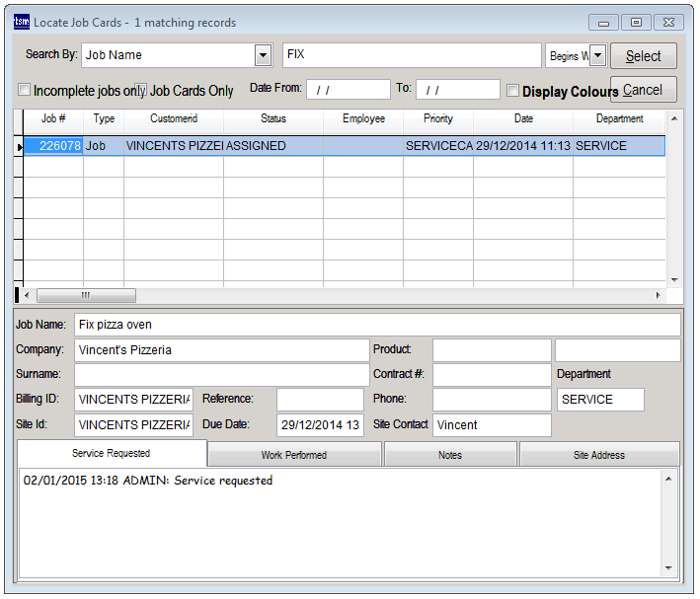The height and width of the screenshot is (599, 700).
Task: Toggle the Job Cards Only checkbox
Action: [141, 91]
